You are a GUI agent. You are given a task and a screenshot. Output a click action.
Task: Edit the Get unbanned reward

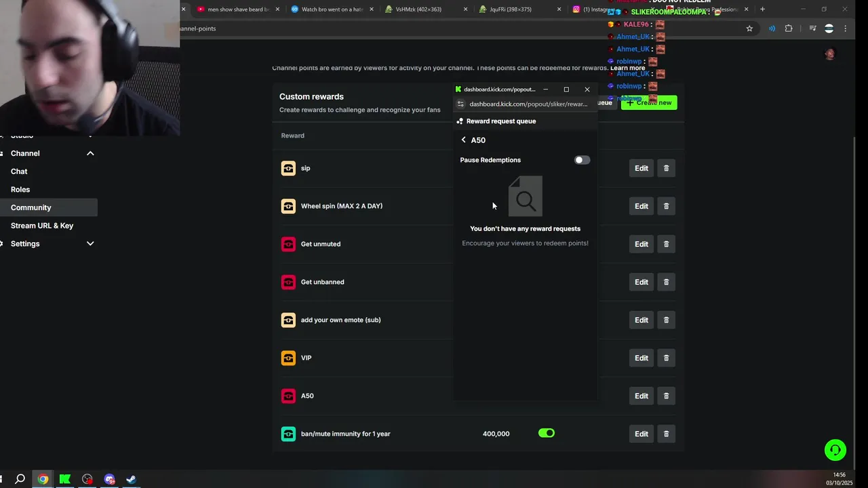click(x=642, y=282)
